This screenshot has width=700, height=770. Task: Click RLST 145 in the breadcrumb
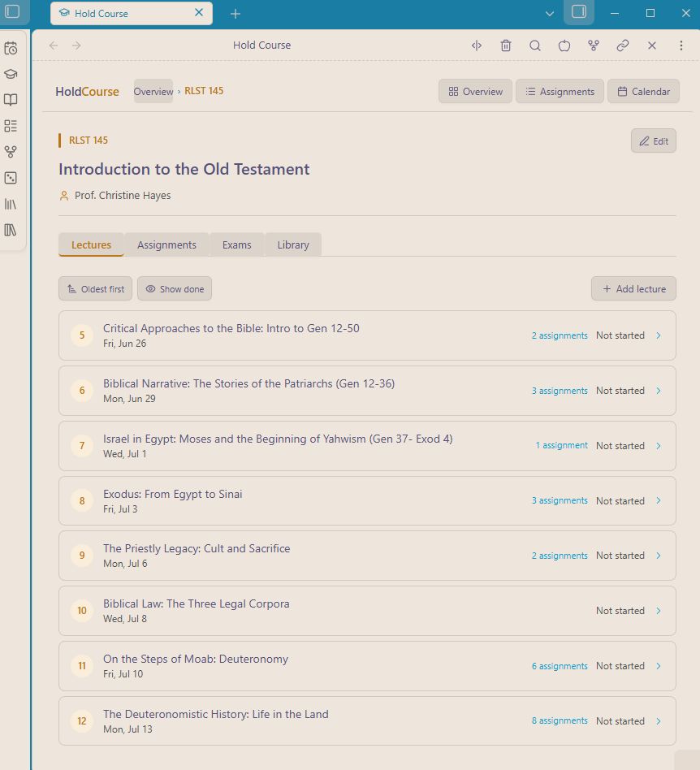[204, 91]
